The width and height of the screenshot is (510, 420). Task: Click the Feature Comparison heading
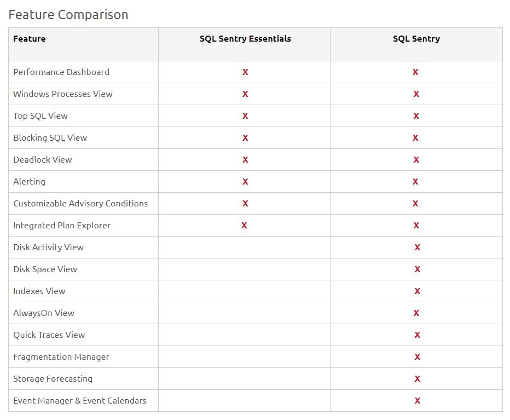click(x=68, y=15)
